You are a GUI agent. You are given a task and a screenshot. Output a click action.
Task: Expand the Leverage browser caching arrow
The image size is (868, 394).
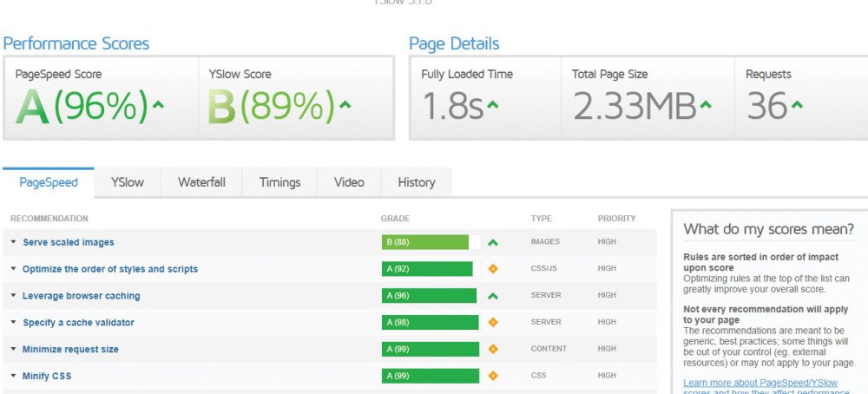click(13, 296)
